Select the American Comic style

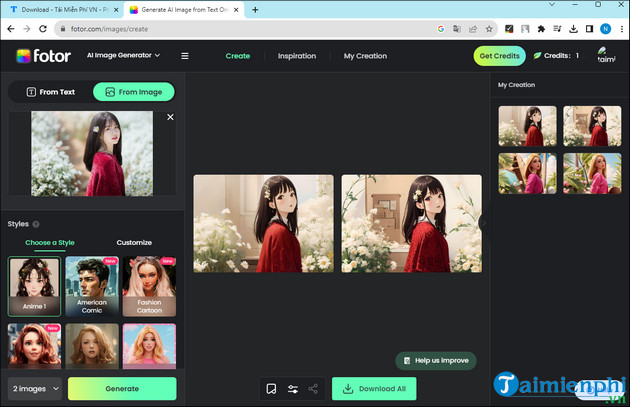92,286
